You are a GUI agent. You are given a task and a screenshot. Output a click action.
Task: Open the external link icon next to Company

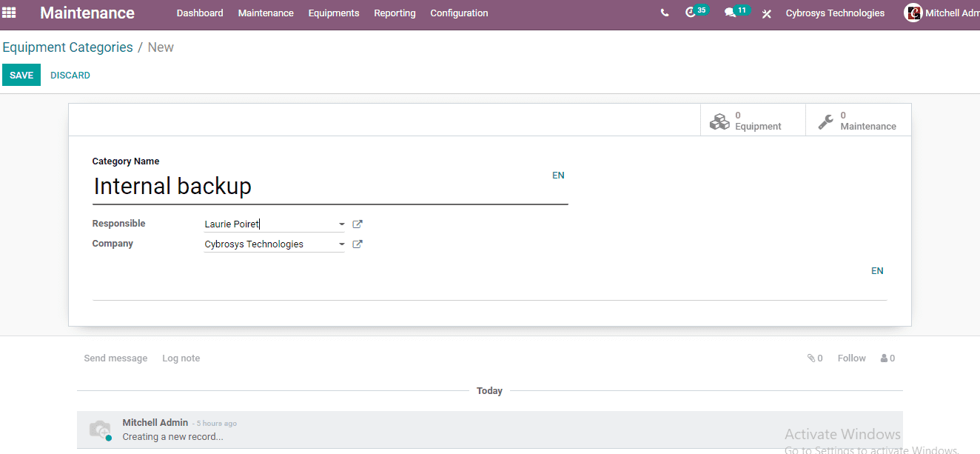[358, 244]
